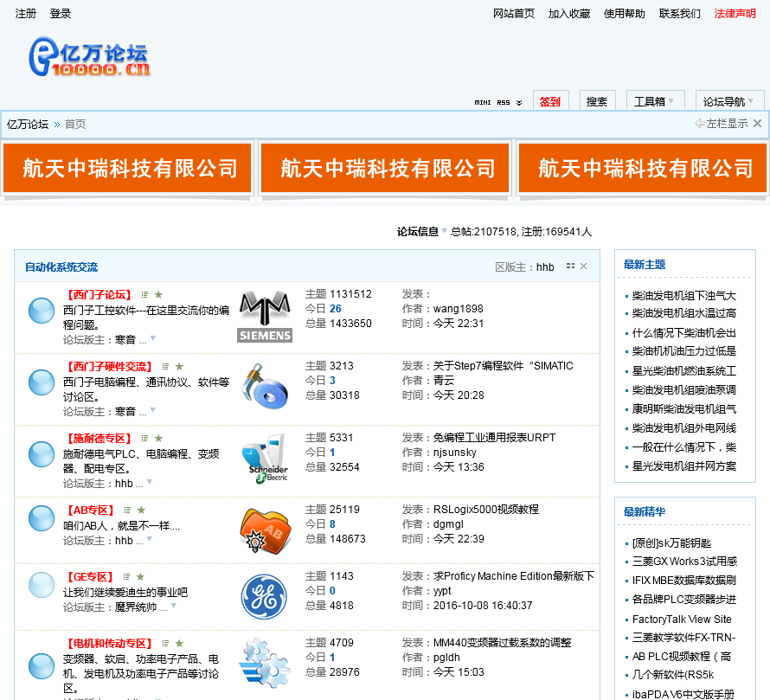Click the status bubble beside 电机和传动专区
Image resolution: width=770 pixels, height=700 pixels.
tap(42, 666)
